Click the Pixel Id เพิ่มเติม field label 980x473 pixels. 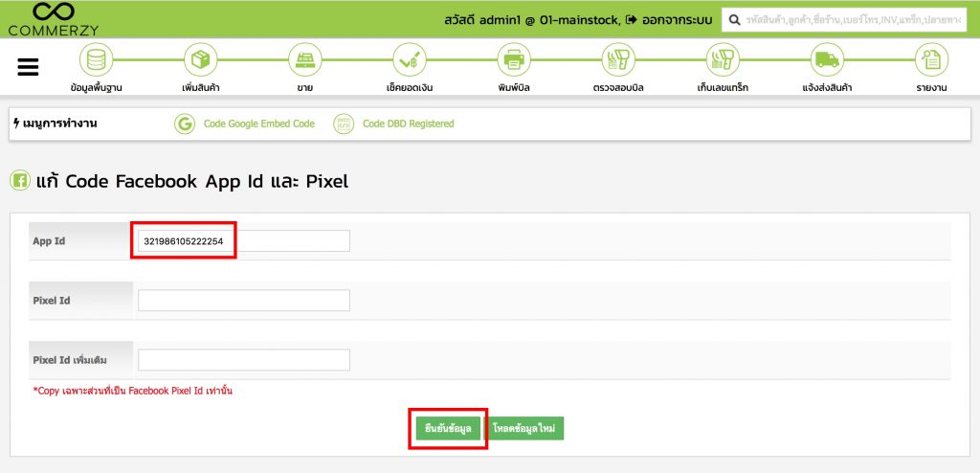71,360
